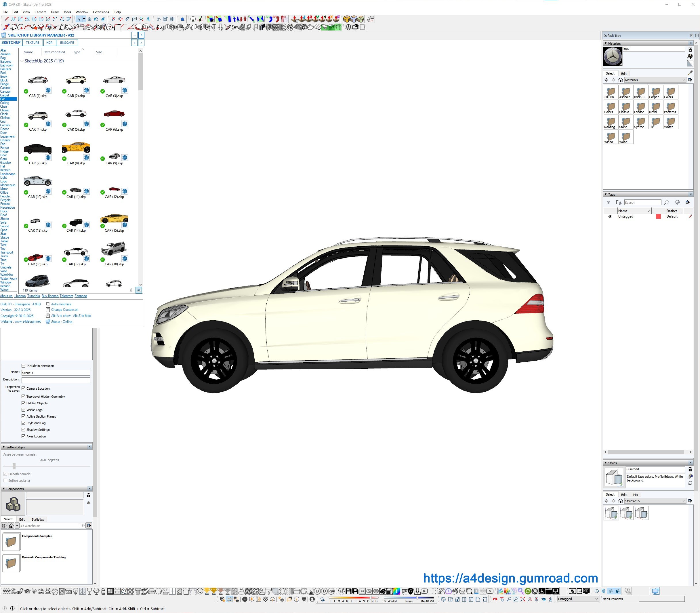
Task: Select the Tape Measure tool
Action: pos(114,19)
